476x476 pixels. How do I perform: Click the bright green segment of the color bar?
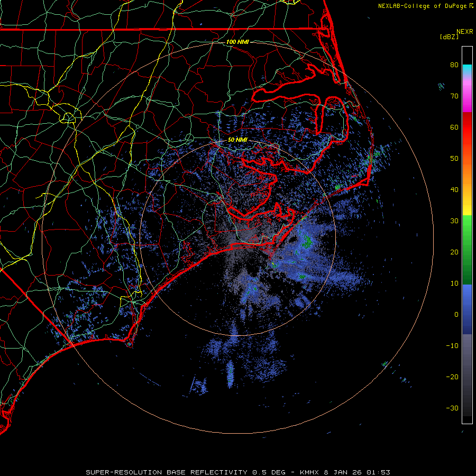coord(467,231)
